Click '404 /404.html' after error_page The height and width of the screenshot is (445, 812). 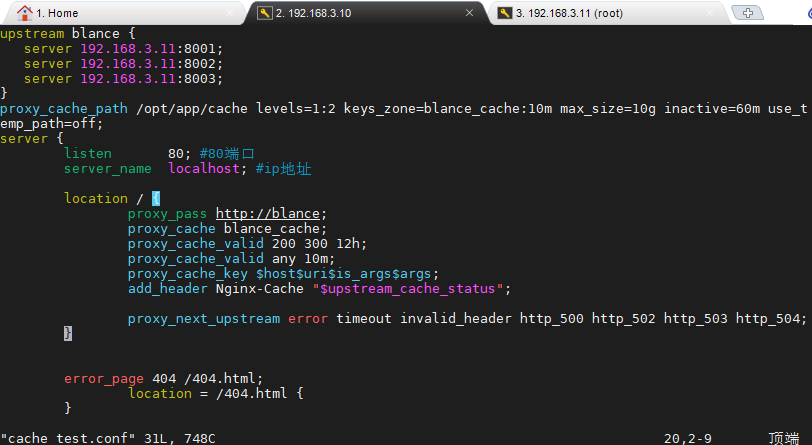[x=204, y=379]
